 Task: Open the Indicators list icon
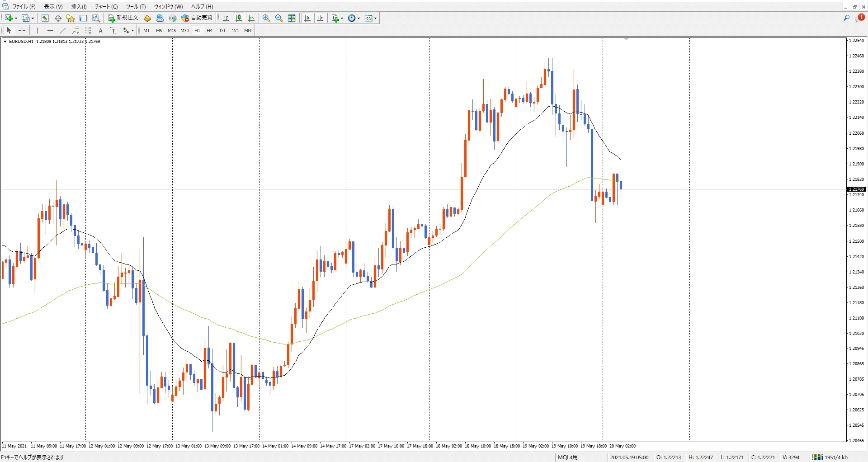(x=335, y=18)
